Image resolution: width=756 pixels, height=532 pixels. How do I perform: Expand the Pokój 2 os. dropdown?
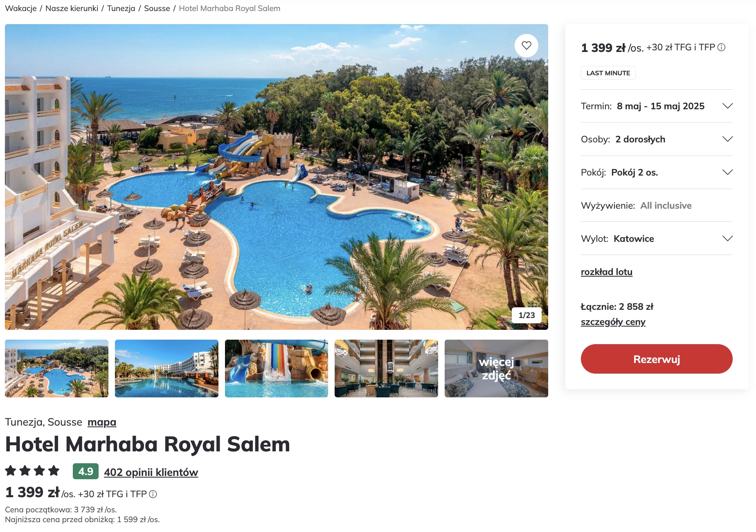(x=657, y=172)
